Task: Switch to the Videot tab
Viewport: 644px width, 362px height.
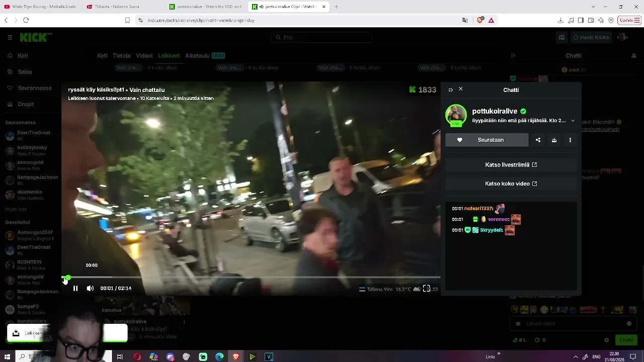Action: (x=144, y=56)
